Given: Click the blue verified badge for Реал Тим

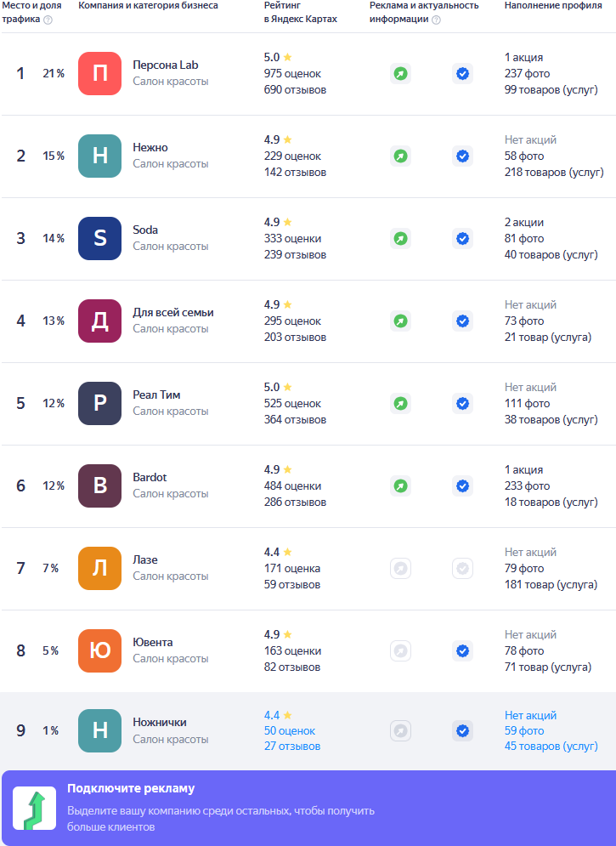Looking at the screenshot, I should (x=462, y=404).
